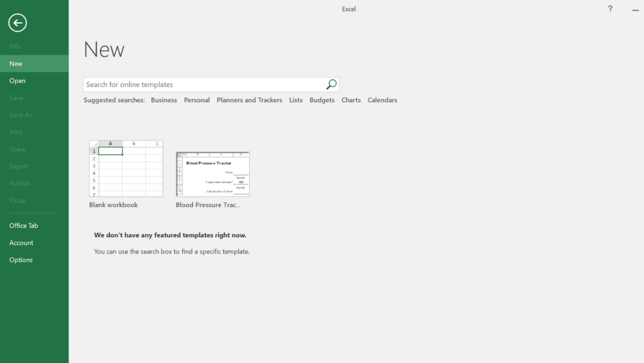Click the "Blood Pressure Trac..." label
Viewport: 644px width, 363px height.
[x=208, y=205]
